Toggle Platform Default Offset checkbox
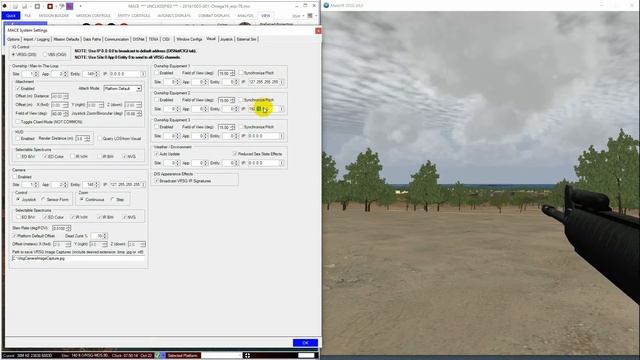640x360 pixels. pyautogui.click(x=15, y=236)
